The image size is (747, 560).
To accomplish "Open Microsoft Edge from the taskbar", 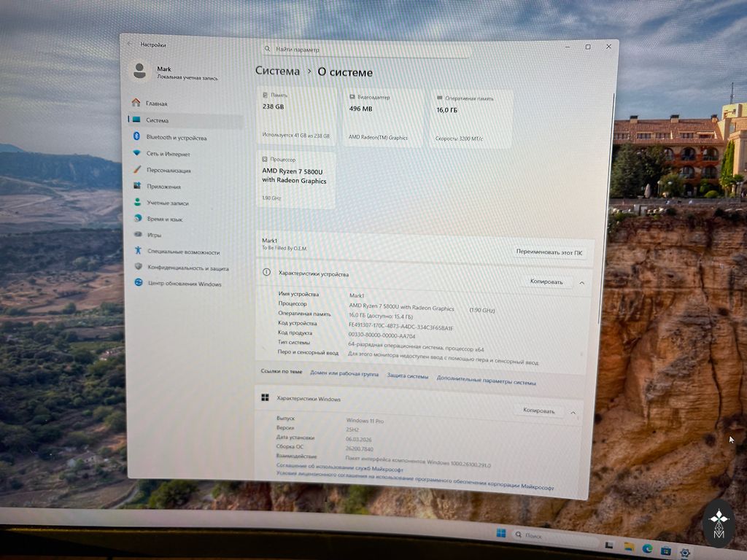I will click(646, 549).
